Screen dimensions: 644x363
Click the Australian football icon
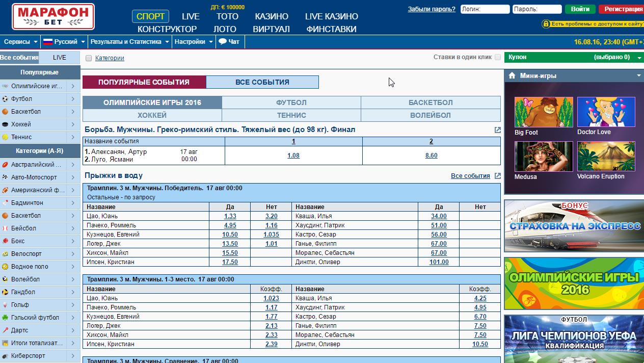click(x=5, y=165)
